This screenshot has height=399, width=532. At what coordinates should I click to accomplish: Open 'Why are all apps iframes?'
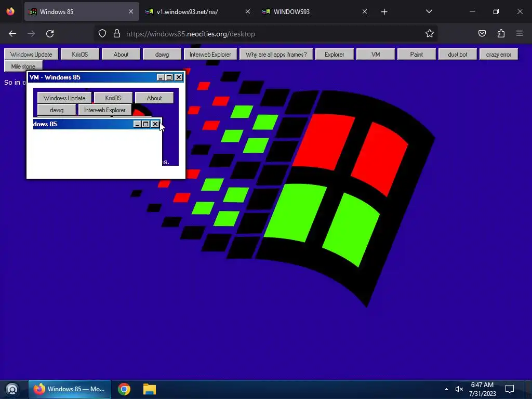tap(276, 54)
